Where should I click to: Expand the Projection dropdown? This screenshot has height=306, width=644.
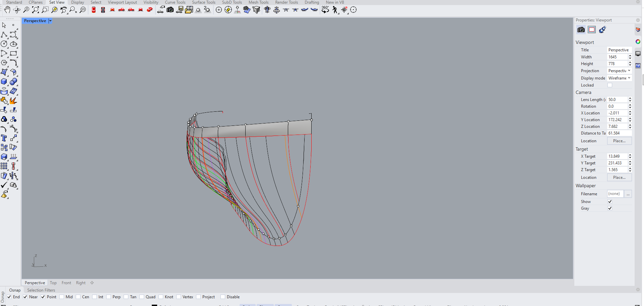[619, 71]
